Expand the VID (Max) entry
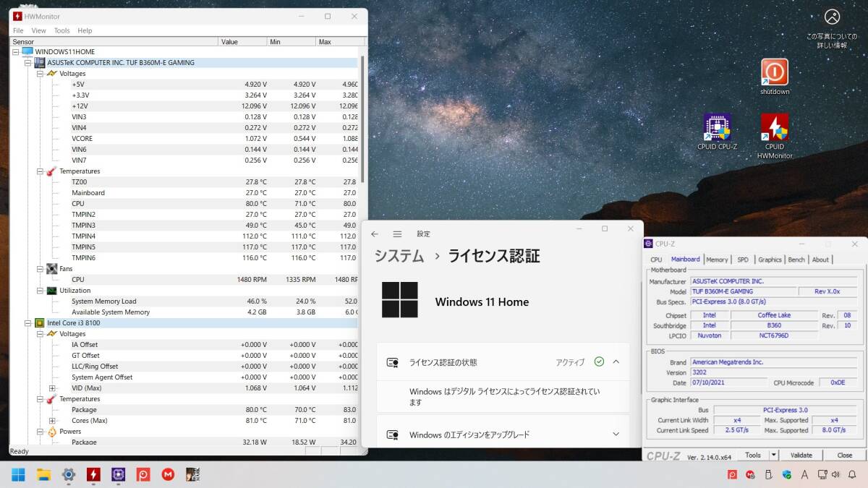The height and width of the screenshot is (488, 868). click(x=52, y=388)
